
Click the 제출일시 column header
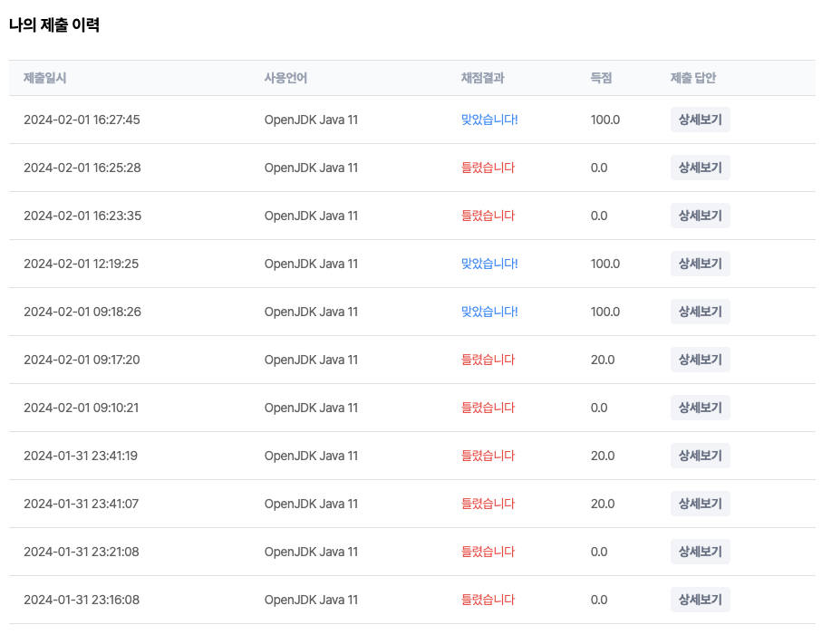pyautogui.click(x=44, y=78)
